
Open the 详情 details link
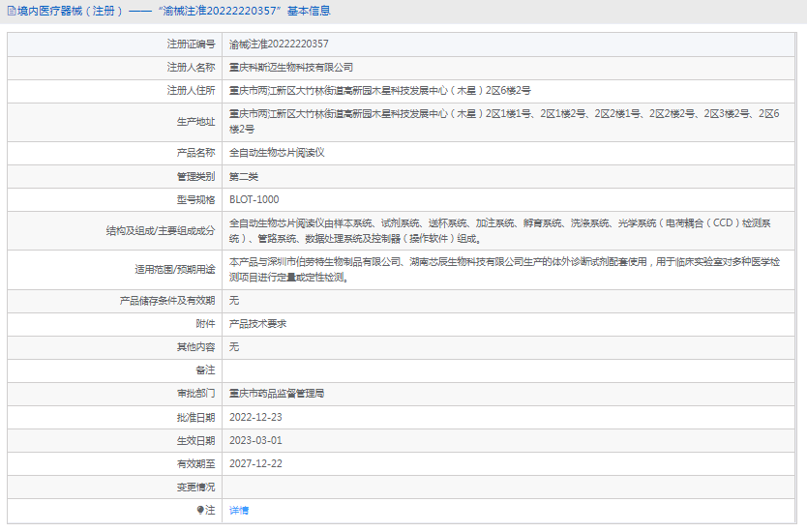pos(239,511)
